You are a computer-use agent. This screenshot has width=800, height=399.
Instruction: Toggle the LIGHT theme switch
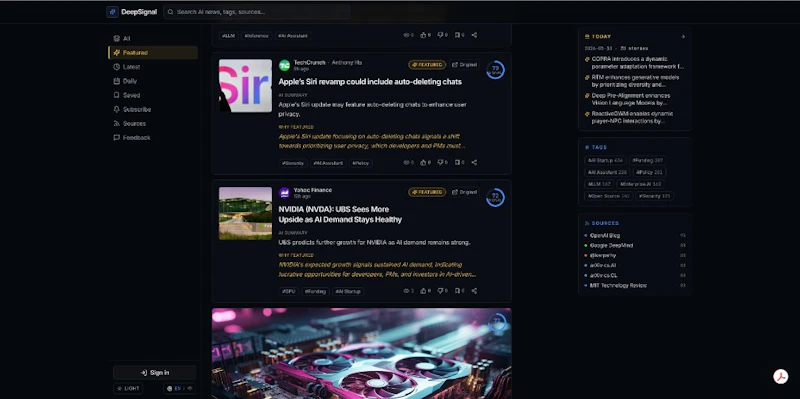[x=128, y=388]
